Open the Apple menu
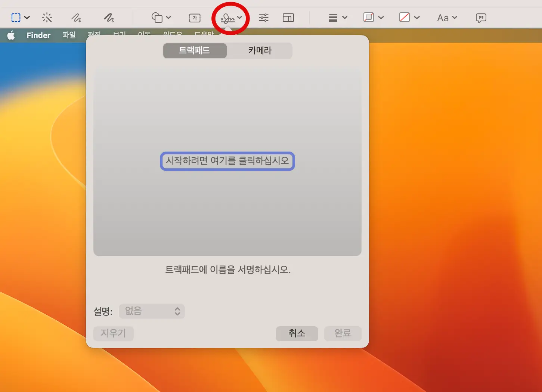 [x=11, y=35]
